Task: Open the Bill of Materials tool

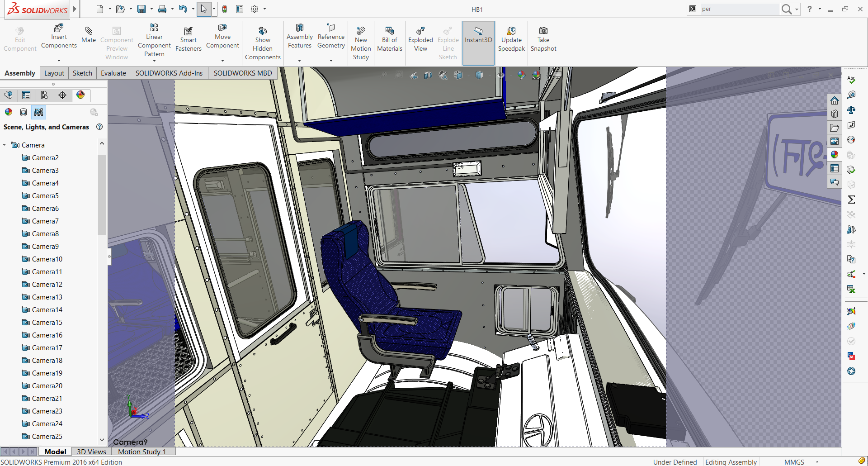Action: pos(389,31)
